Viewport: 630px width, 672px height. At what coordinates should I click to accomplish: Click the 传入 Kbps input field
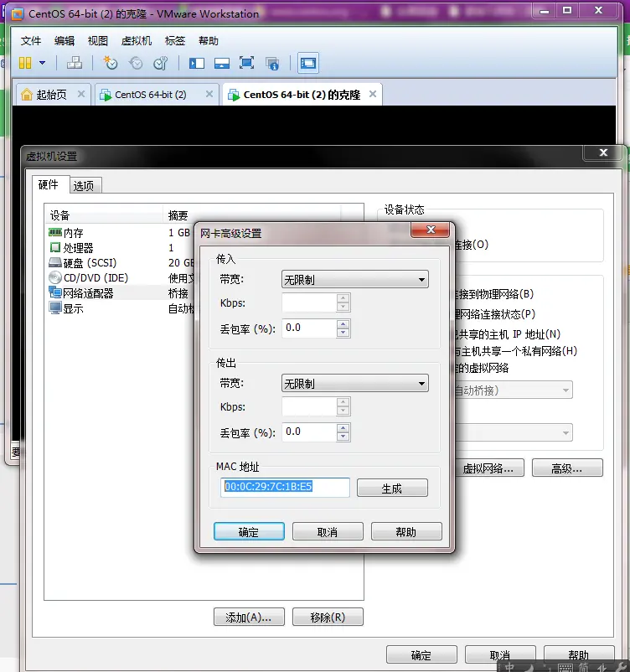click(x=309, y=302)
